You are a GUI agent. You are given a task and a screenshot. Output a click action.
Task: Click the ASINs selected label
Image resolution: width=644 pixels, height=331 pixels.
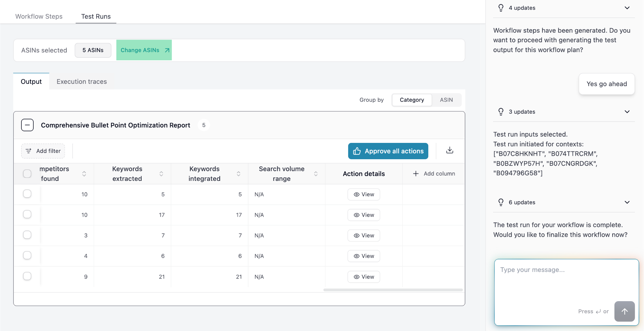(x=44, y=50)
